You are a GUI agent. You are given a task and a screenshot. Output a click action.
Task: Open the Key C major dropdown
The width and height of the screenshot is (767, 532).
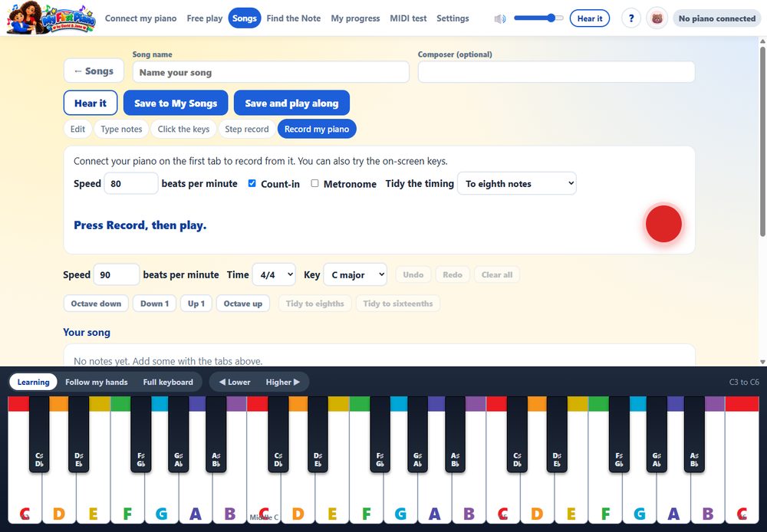(x=355, y=274)
